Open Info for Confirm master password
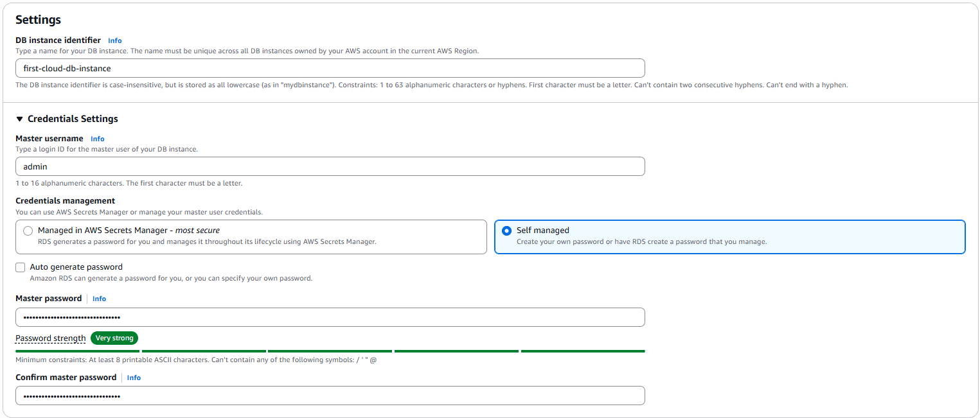Viewport: 980px width, 418px height. click(134, 378)
